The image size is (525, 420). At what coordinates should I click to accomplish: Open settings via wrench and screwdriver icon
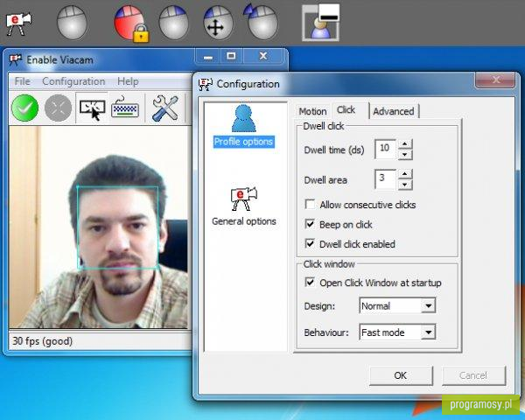pyautogui.click(x=165, y=108)
